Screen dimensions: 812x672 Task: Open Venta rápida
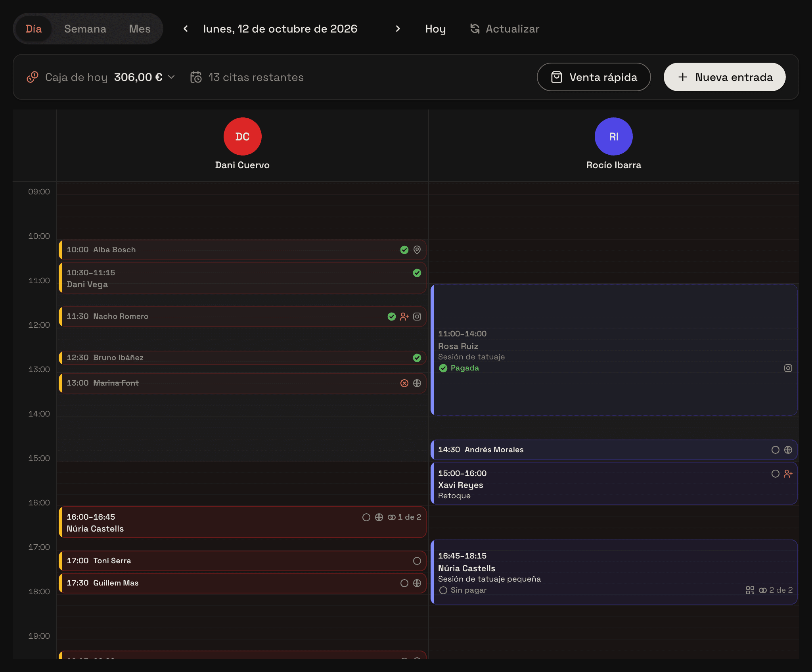pos(594,77)
